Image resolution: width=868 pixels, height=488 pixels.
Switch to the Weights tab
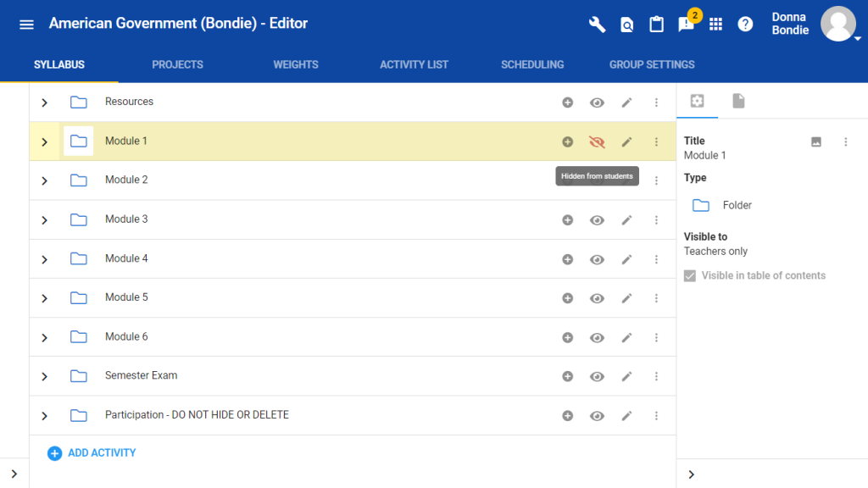point(295,64)
